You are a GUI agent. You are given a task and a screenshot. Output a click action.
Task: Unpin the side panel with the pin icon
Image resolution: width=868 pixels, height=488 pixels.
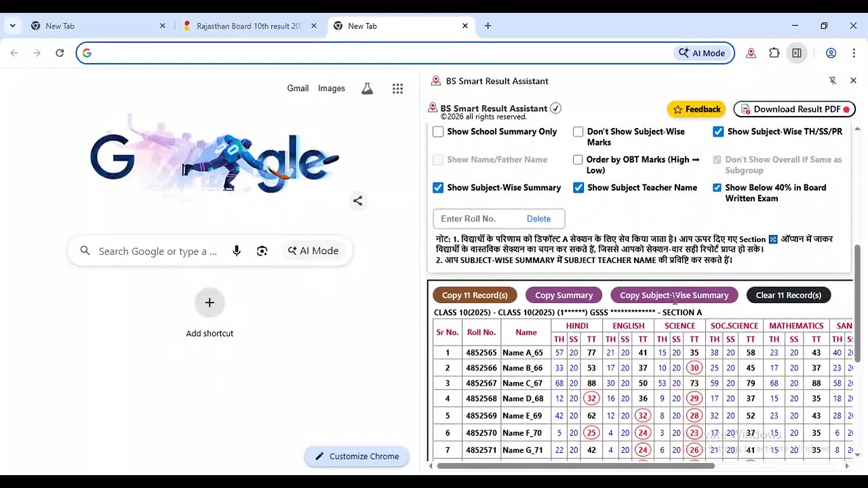coord(833,81)
